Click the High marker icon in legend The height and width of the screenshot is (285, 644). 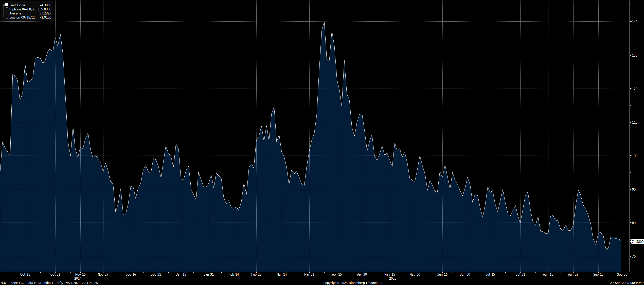[7, 9]
